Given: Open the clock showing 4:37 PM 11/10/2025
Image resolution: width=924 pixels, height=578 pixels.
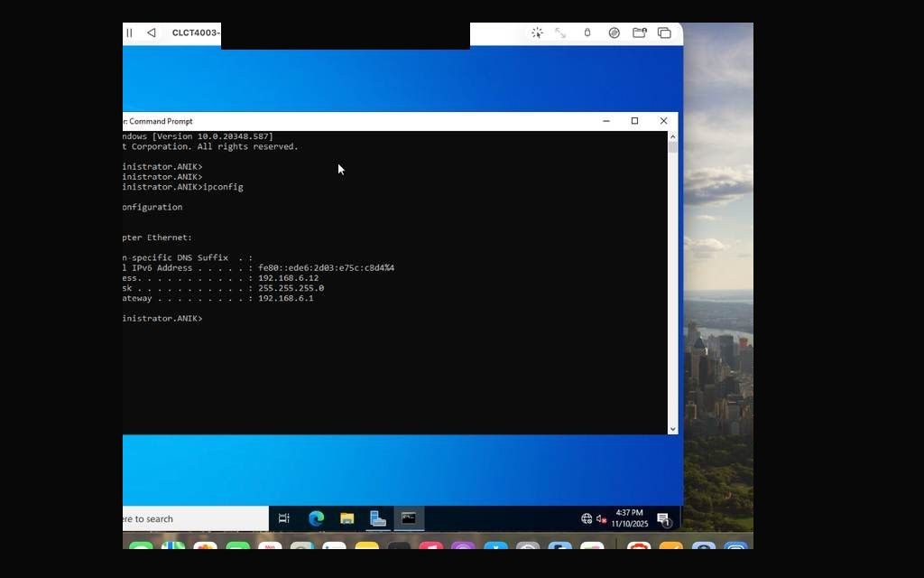Looking at the screenshot, I should tap(629, 518).
